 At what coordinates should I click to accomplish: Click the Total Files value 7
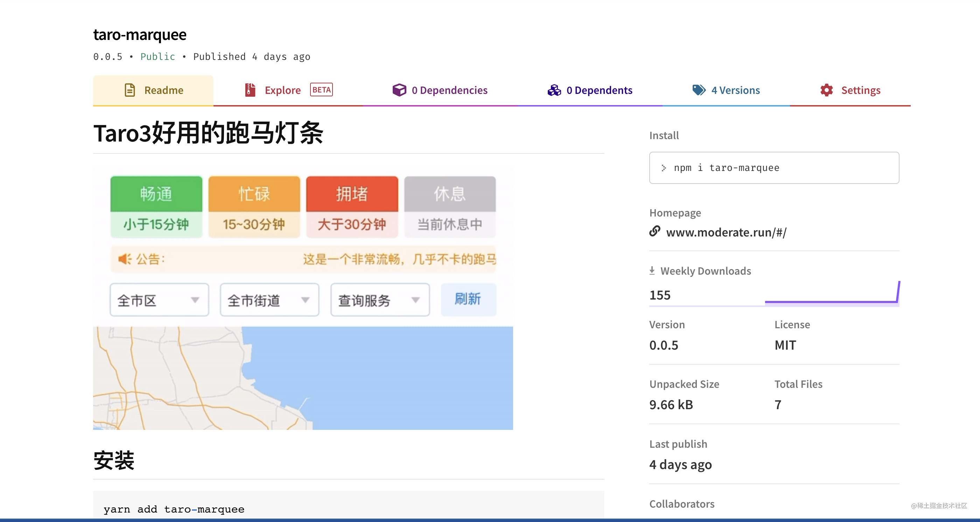tap(778, 405)
